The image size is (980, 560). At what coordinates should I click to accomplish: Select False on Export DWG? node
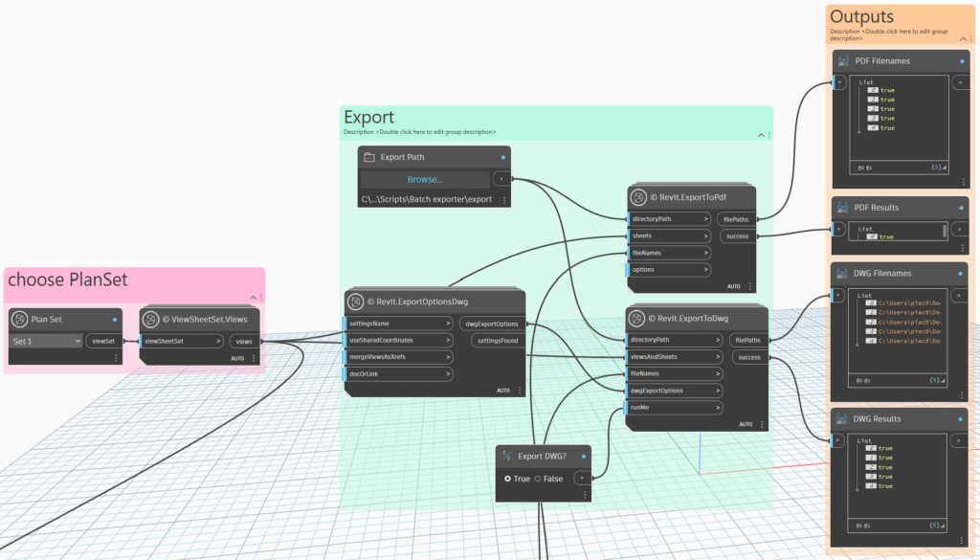(x=538, y=479)
